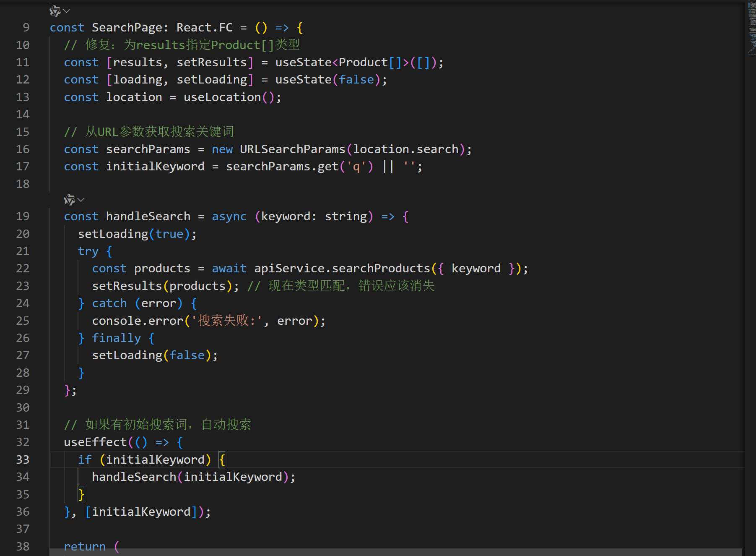
Task: Click "setResults" in the line 11 declaration
Action: click(212, 63)
